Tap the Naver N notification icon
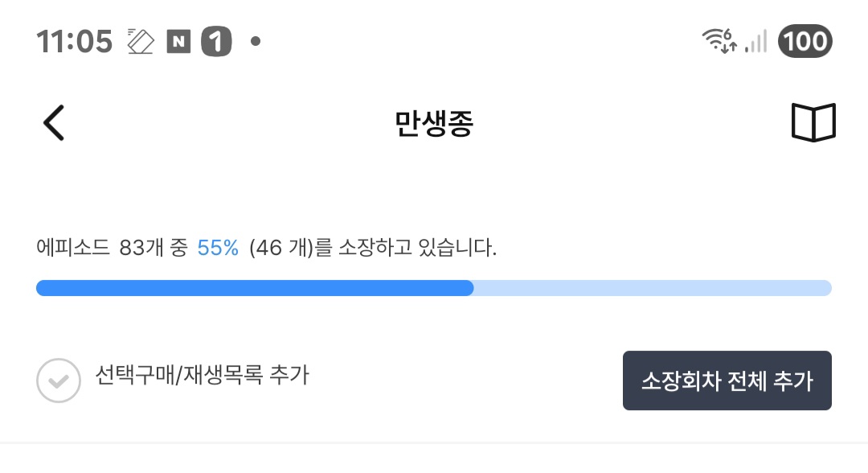The height and width of the screenshot is (473, 868). [x=178, y=41]
